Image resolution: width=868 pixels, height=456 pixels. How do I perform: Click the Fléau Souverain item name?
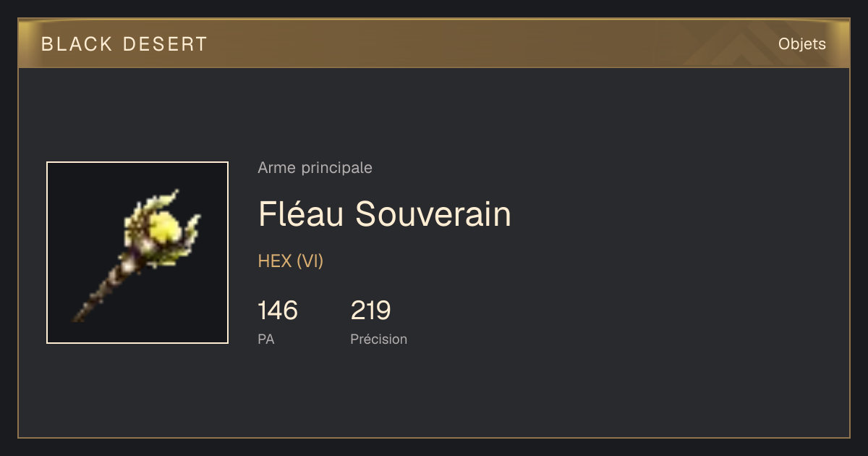384,214
